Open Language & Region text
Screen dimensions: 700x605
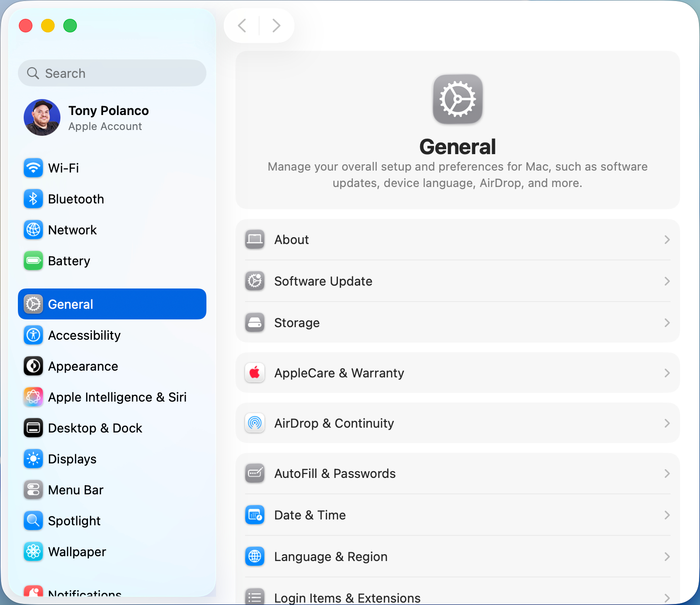331,557
